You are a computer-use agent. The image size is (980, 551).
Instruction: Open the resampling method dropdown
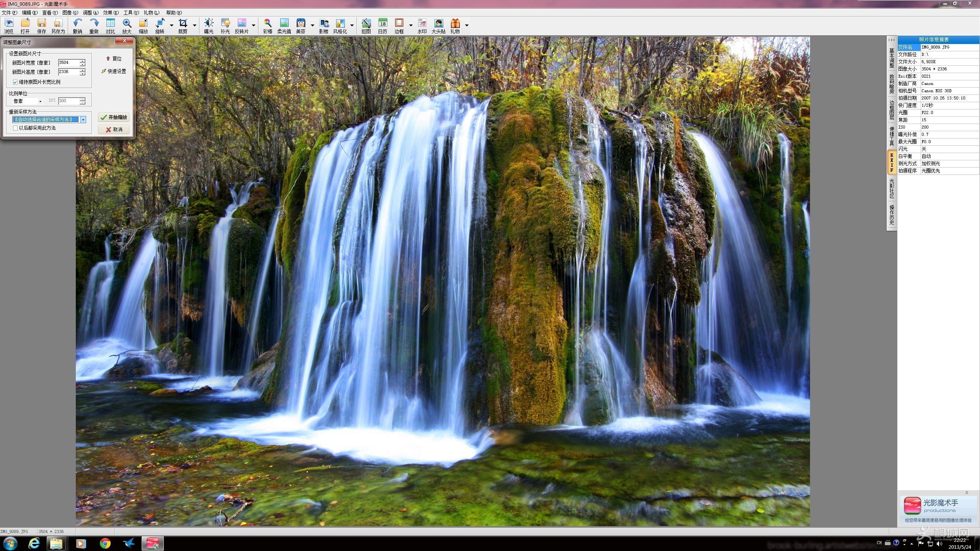tap(83, 120)
